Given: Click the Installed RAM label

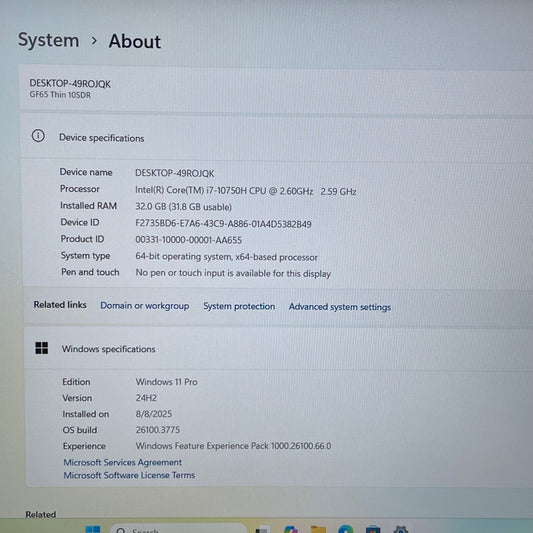Looking at the screenshot, I should (x=88, y=206).
